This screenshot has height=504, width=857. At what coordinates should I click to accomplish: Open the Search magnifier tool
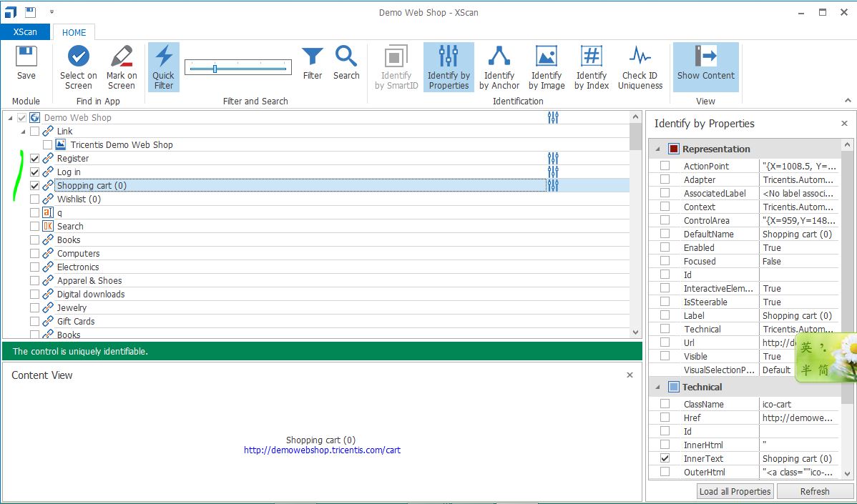[x=346, y=64]
